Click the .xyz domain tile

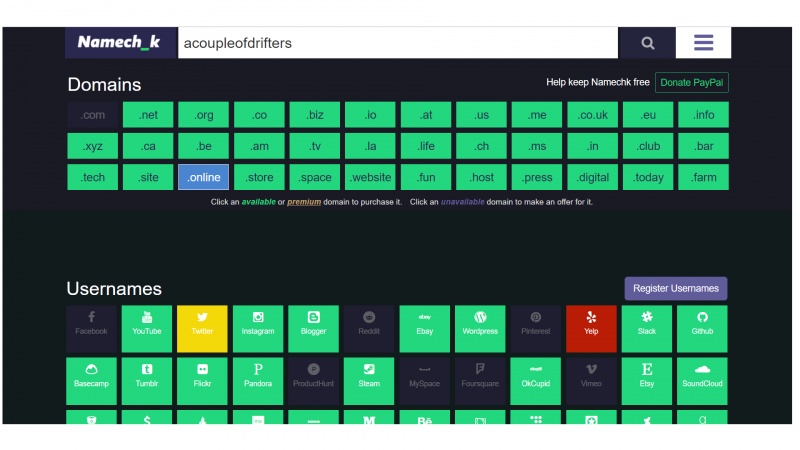click(92, 146)
